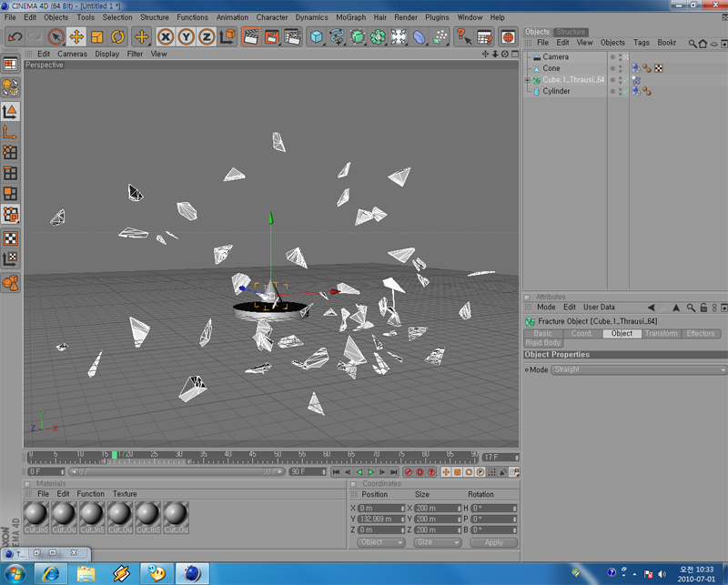Open Internet Explorer from the taskbar
Screen dimensions: 728x585
pyautogui.click(x=51, y=574)
